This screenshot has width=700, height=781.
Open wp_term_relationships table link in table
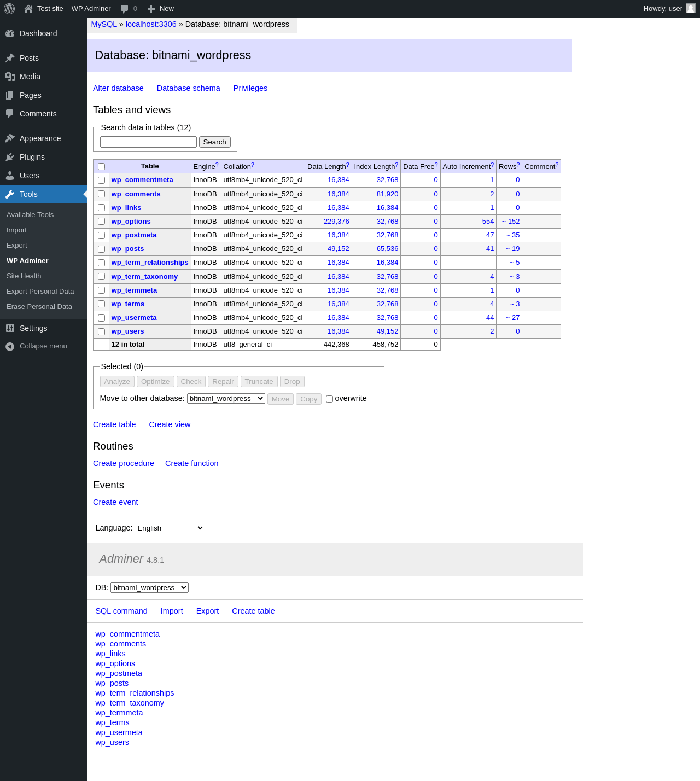[x=150, y=263]
